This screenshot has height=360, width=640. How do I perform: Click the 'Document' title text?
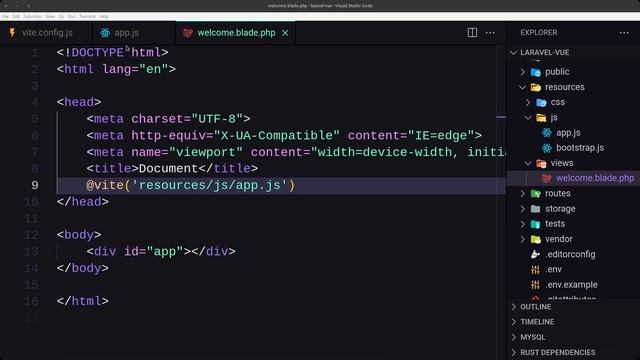click(168, 169)
